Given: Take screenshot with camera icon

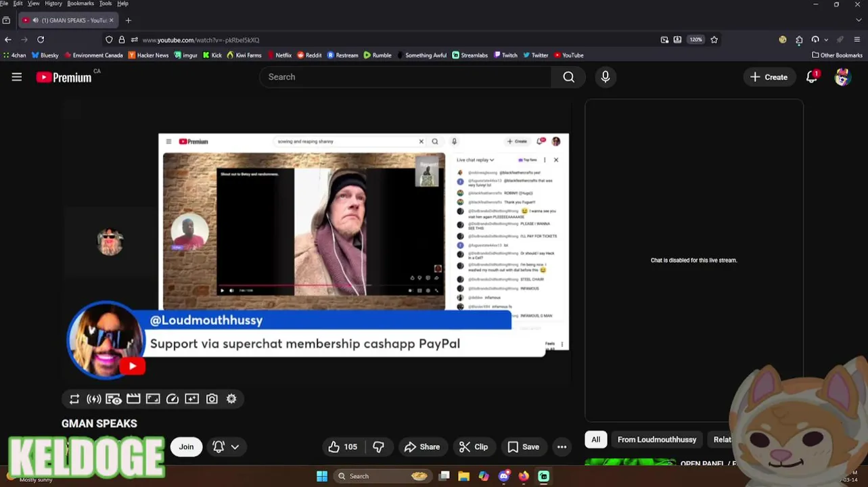Looking at the screenshot, I should pyautogui.click(x=212, y=399).
